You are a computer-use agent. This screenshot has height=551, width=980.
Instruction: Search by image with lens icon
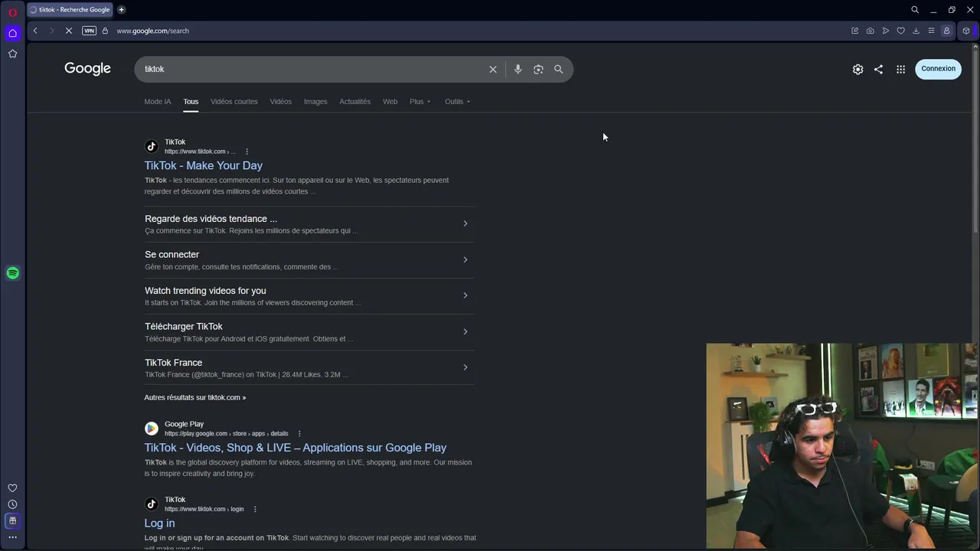(x=538, y=69)
